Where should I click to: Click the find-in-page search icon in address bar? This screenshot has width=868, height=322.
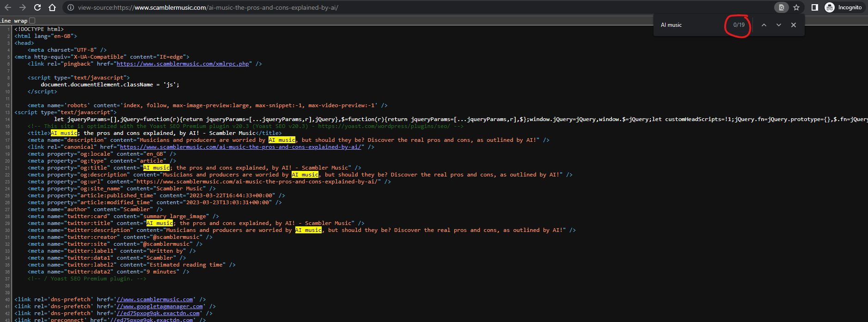(781, 7)
